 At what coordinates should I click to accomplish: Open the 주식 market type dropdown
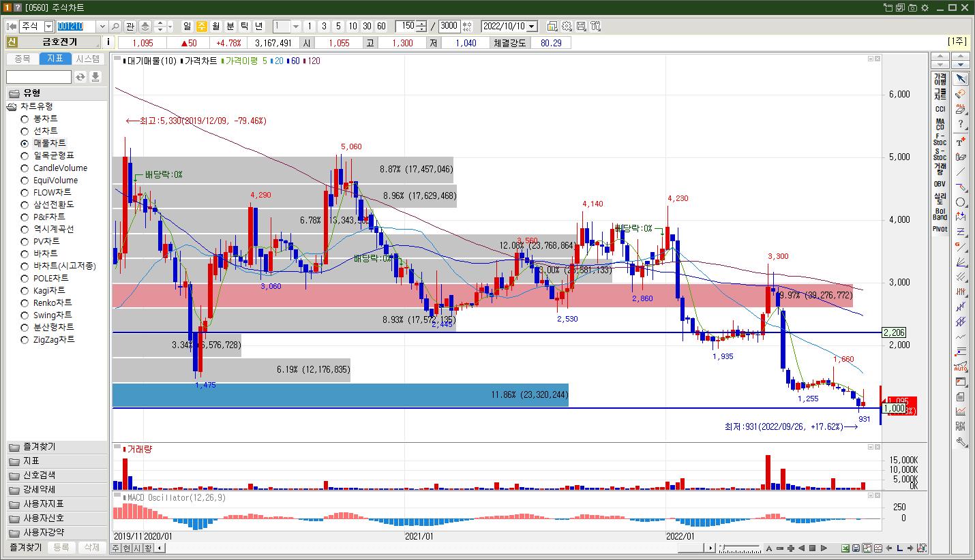click(48, 27)
